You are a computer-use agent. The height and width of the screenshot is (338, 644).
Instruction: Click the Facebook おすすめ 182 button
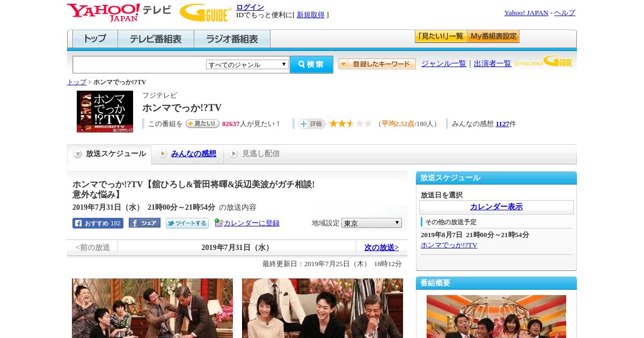[x=98, y=223]
